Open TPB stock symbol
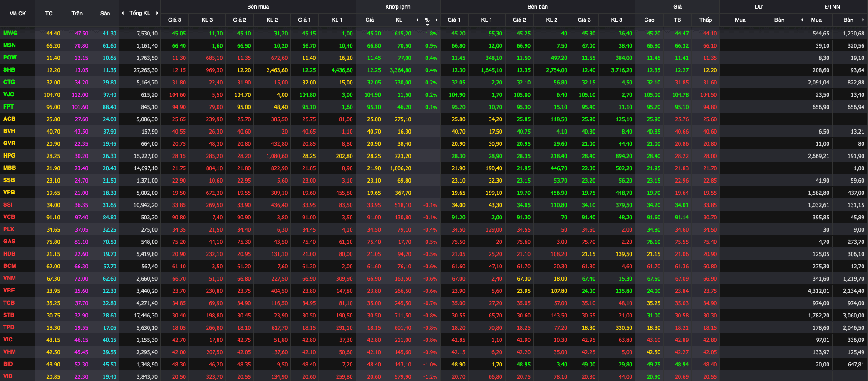The image size is (868, 381). pos(9,327)
